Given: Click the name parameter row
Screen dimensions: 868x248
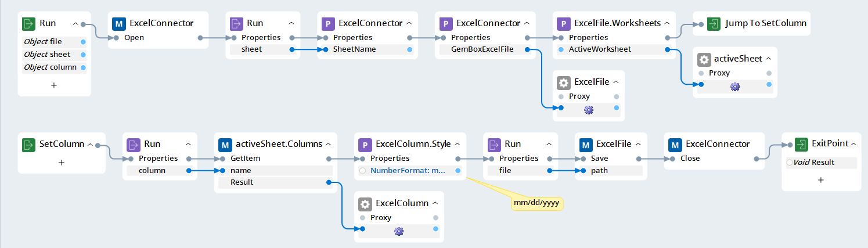Looking at the screenshot, I should 275,170.
